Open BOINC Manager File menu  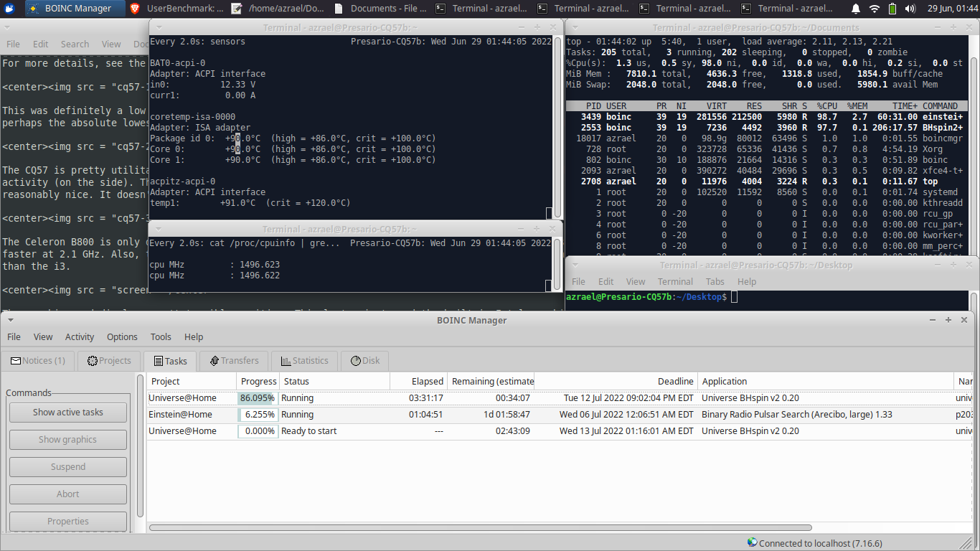click(x=14, y=336)
